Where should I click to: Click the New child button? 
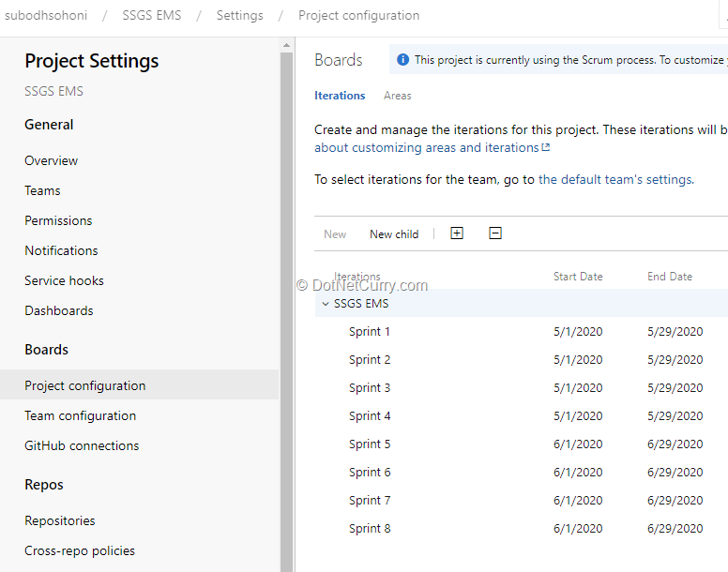[x=394, y=234]
